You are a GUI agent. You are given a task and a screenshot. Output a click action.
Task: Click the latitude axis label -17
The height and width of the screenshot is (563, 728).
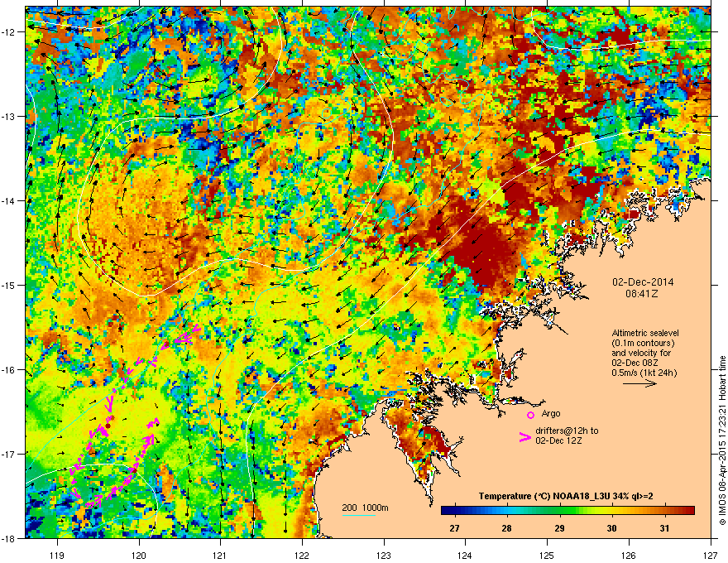click(x=9, y=455)
